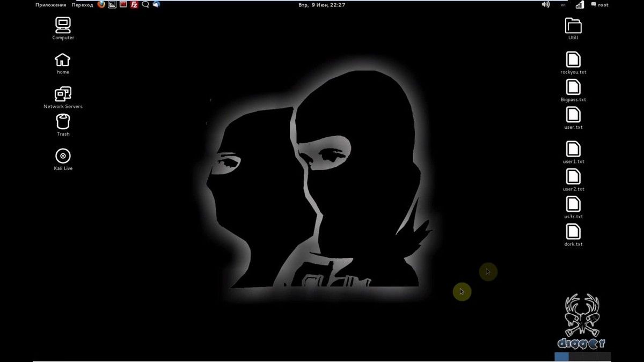644x362 pixels.
Task: Open the Переход menu
Action: pyautogui.click(x=83, y=5)
